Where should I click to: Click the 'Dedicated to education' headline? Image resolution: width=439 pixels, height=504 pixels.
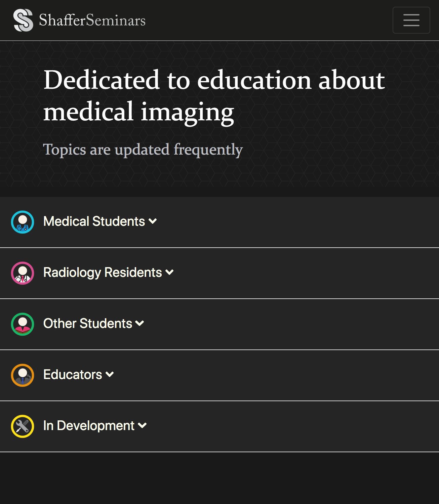tap(214, 96)
